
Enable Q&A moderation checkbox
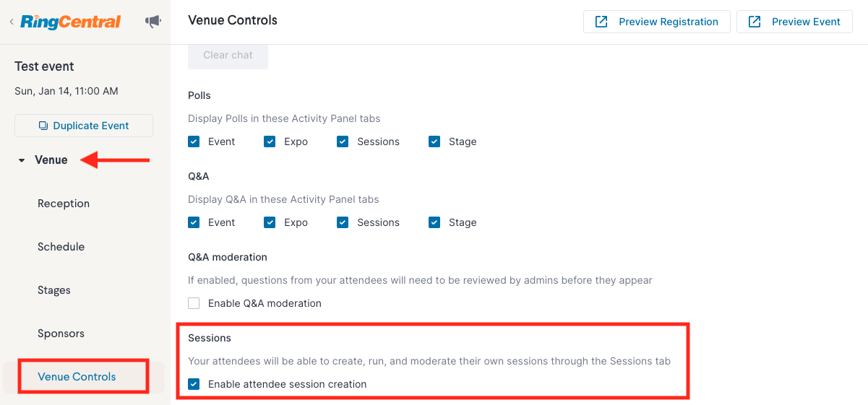point(194,303)
